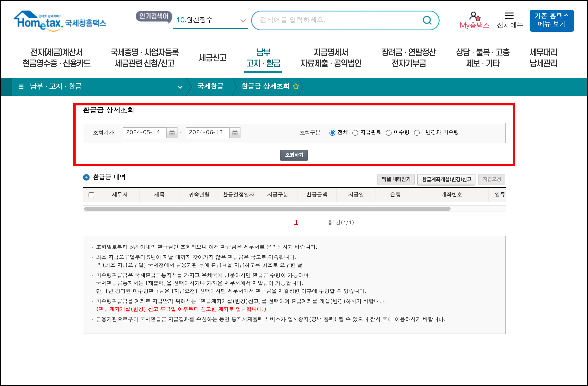Open 세금신고 menu
Viewport: 588px width, 386px height.
click(x=213, y=58)
